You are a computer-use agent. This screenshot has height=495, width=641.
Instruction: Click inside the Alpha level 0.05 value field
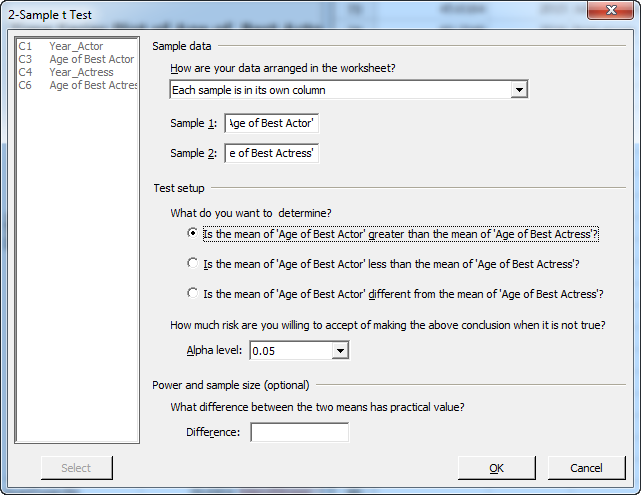coord(289,351)
